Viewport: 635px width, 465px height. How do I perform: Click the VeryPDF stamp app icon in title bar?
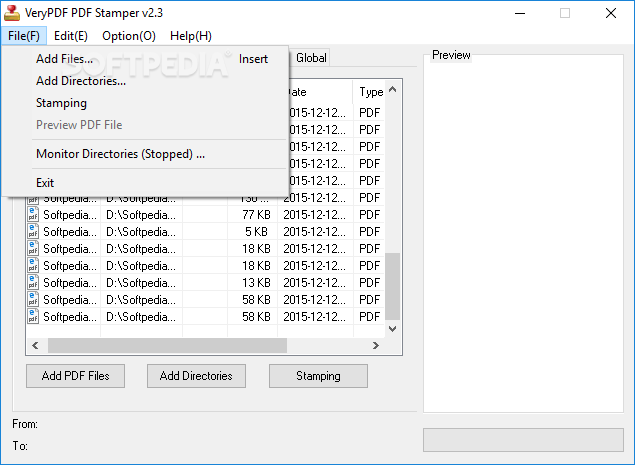click(11, 13)
